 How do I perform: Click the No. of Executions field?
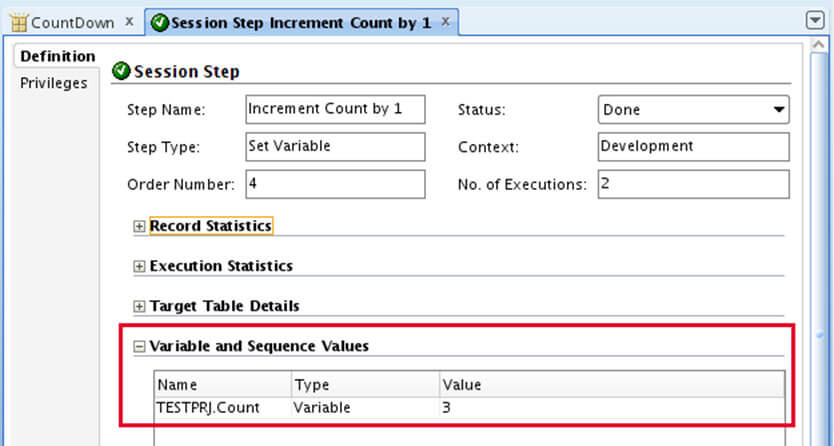click(x=694, y=184)
